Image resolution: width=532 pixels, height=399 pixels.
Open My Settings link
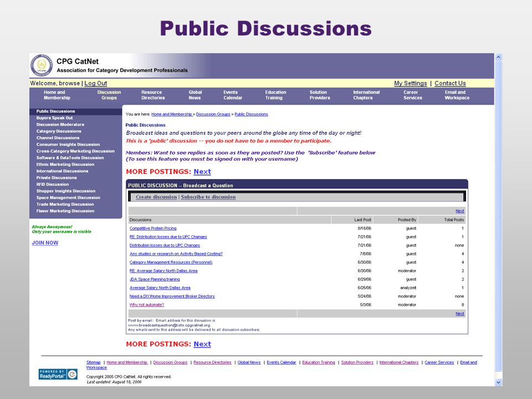click(411, 83)
